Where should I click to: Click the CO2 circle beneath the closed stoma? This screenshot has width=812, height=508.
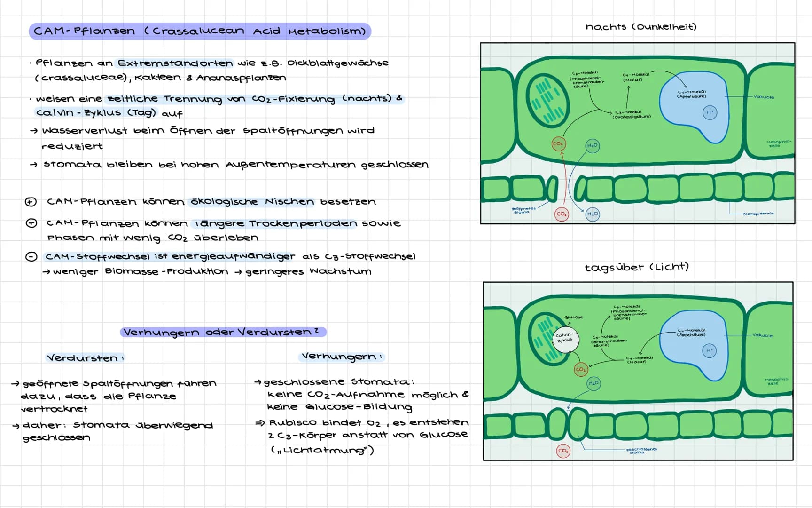pos(563,451)
